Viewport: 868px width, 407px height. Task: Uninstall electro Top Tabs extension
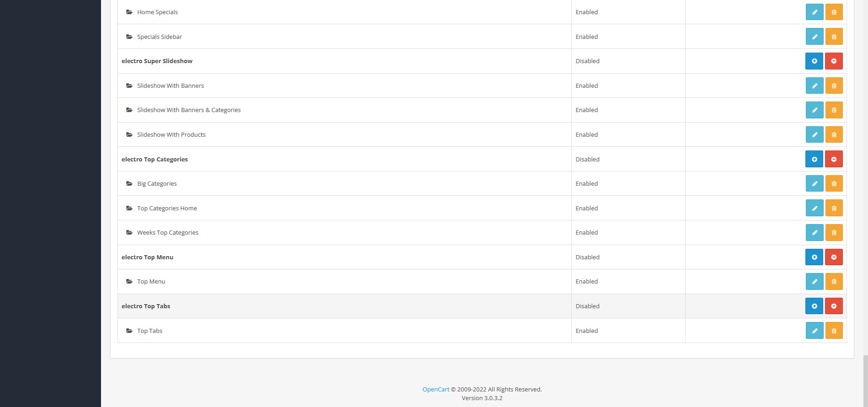[x=834, y=306]
